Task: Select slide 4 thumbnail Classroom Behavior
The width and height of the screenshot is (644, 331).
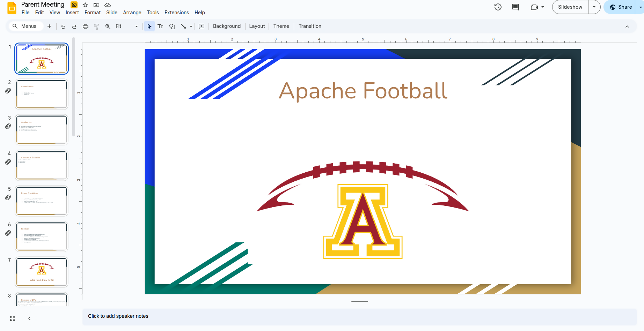Action: click(x=42, y=165)
